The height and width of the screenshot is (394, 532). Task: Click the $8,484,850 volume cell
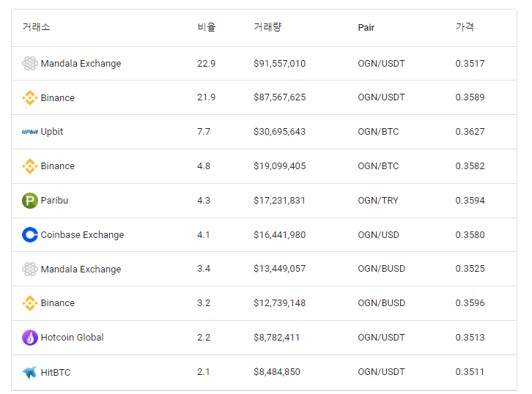pyautogui.click(x=277, y=372)
